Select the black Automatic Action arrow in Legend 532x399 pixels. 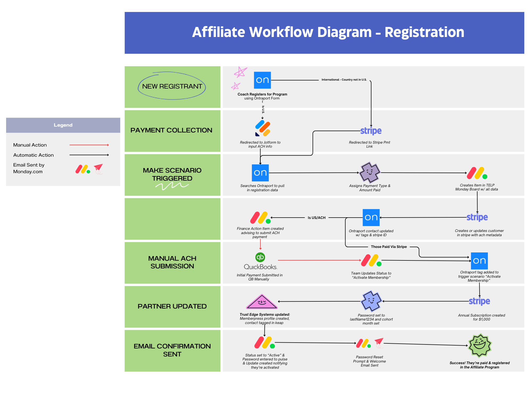coord(89,155)
